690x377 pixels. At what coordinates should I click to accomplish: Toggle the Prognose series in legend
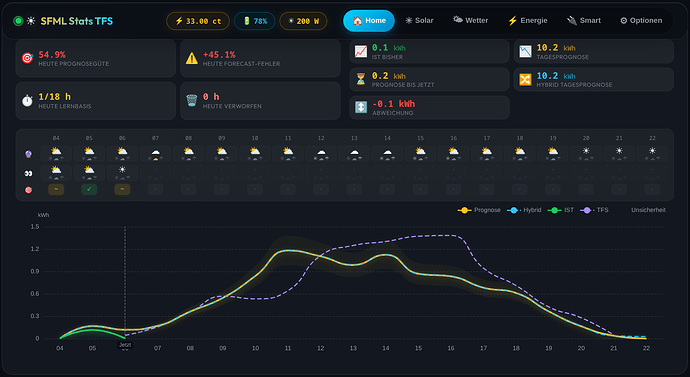pos(479,210)
